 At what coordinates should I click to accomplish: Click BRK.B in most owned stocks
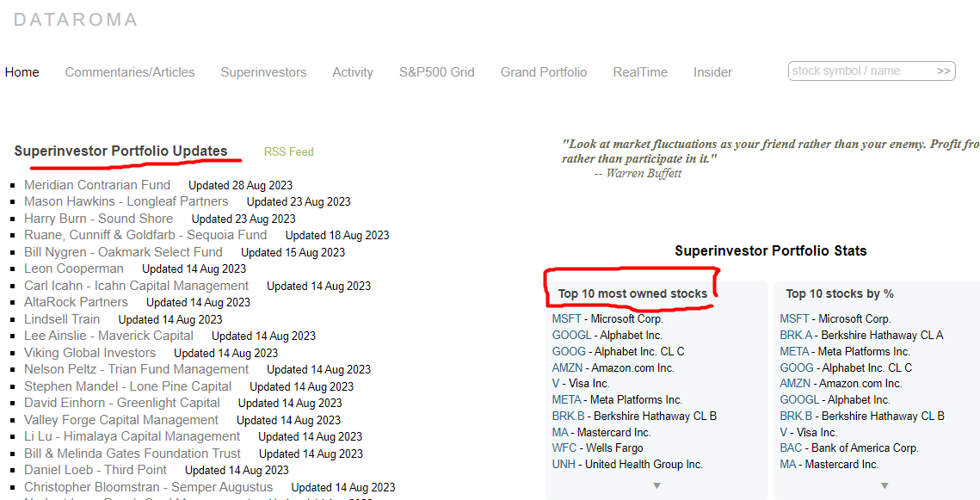[568, 416]
